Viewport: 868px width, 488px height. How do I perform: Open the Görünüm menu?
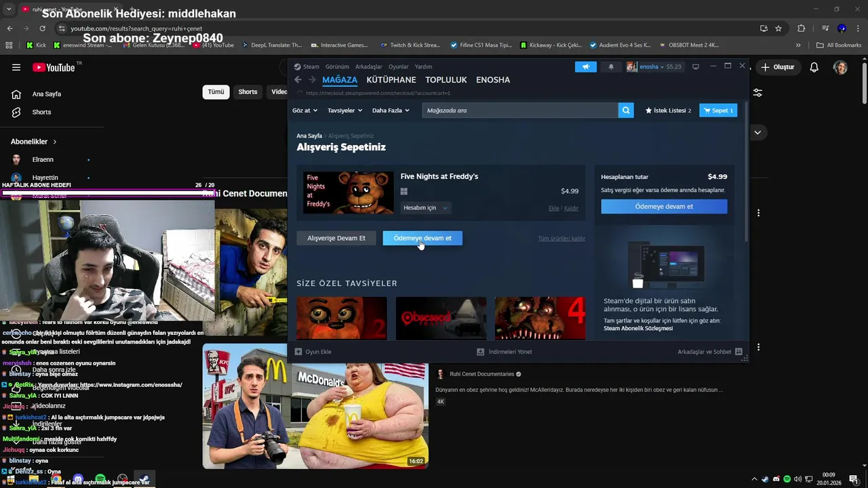coord(337,66)
